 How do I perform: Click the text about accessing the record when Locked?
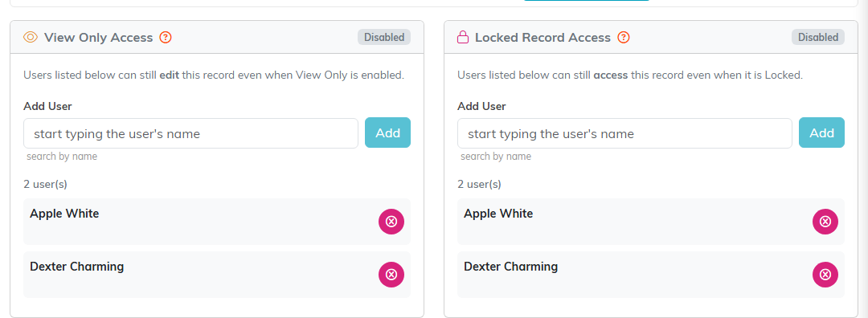point(630,75)
